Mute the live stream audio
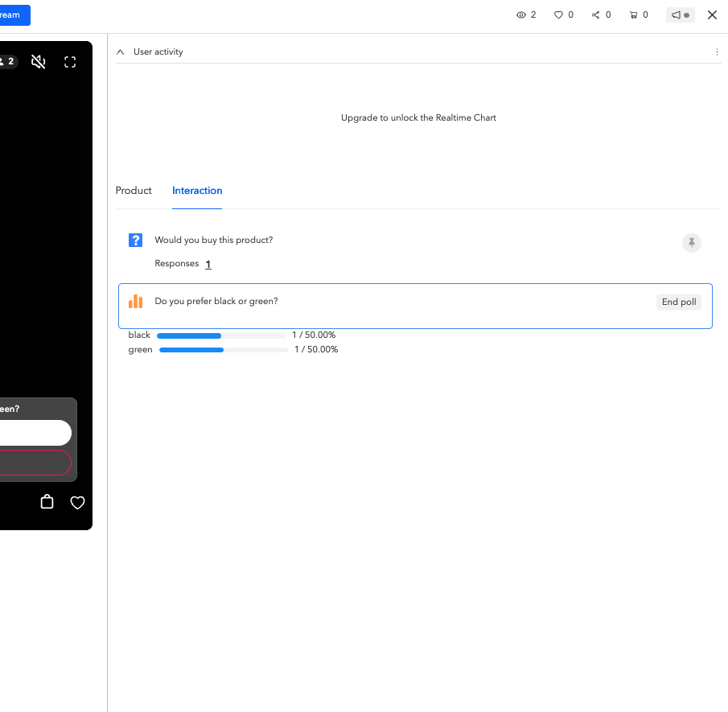Viewport: 728px width, 712px height. (38, 61)
